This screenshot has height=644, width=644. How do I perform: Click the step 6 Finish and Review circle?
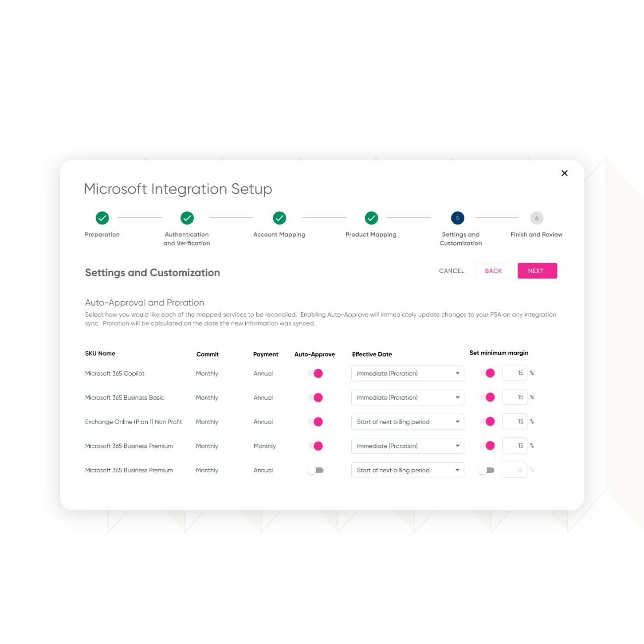coord(537,218)
